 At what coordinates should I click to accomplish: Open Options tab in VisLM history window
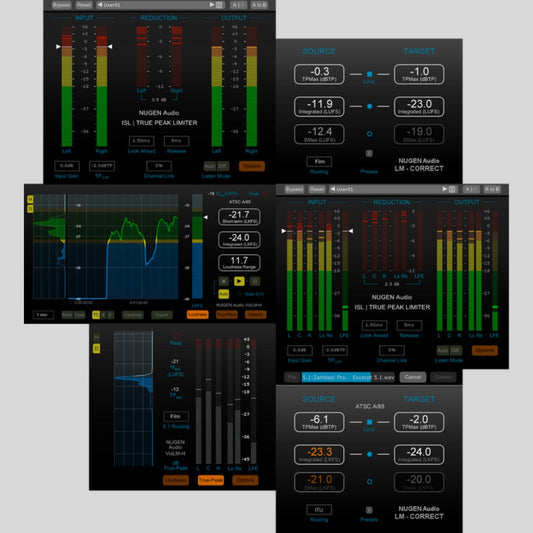256,315
